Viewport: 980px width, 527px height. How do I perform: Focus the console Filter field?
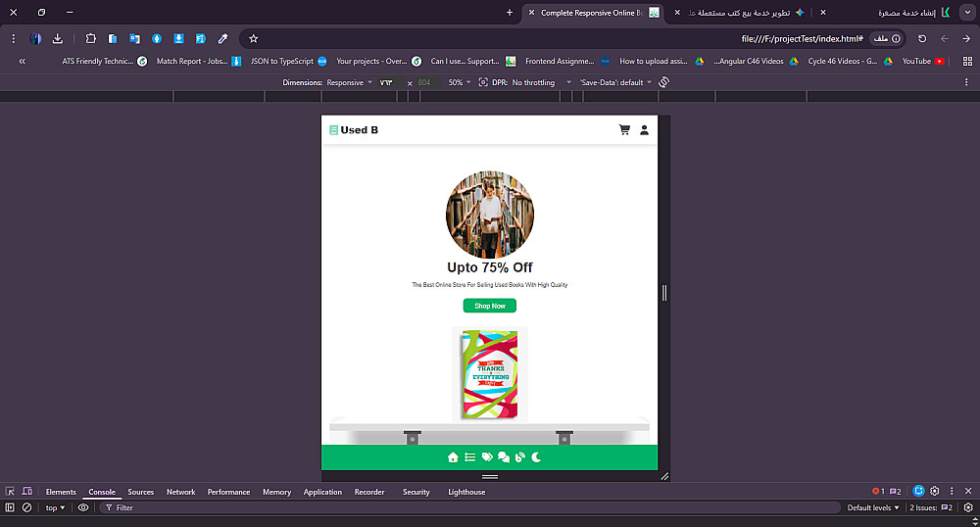point(468,507)
